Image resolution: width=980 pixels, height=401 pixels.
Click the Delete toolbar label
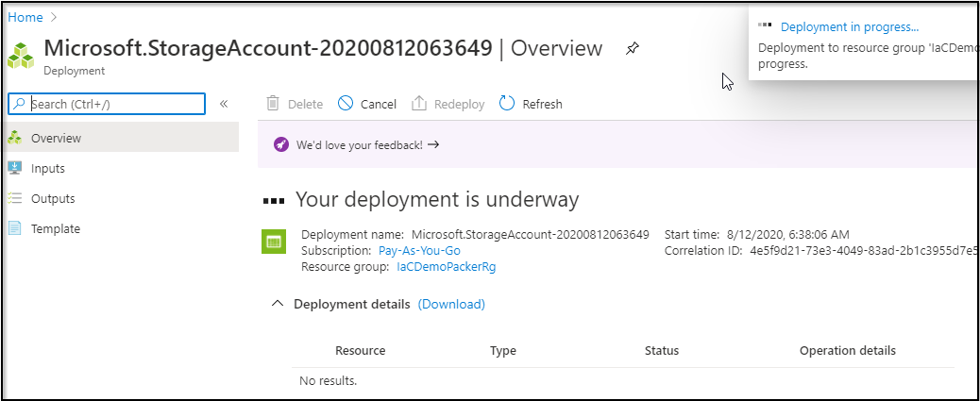[x=305, y=105]
